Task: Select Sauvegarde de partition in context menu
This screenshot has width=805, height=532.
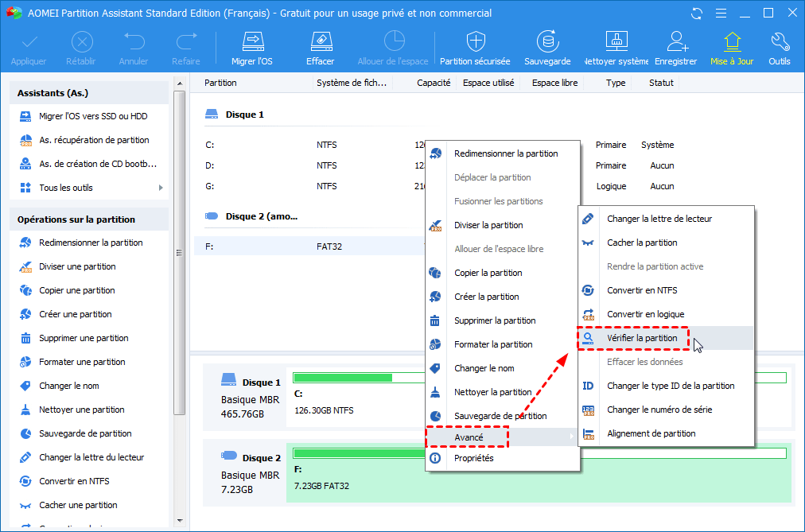Action: coord(503,416)
